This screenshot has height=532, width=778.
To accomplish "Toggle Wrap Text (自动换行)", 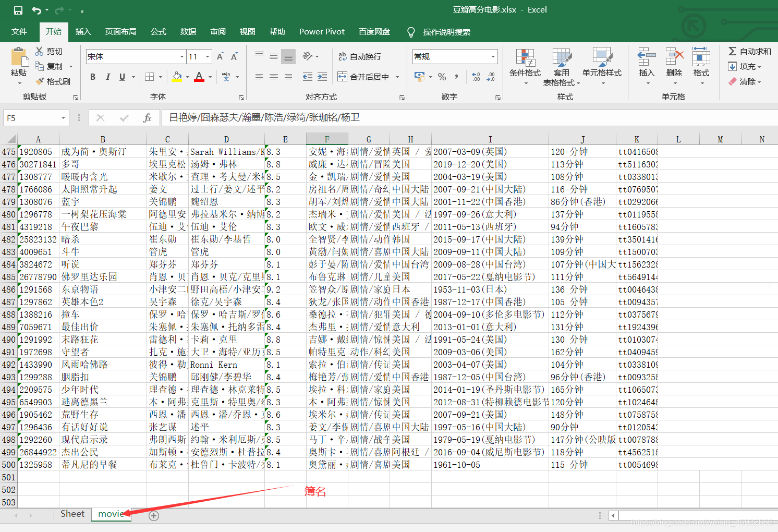I will pos(360,56).
